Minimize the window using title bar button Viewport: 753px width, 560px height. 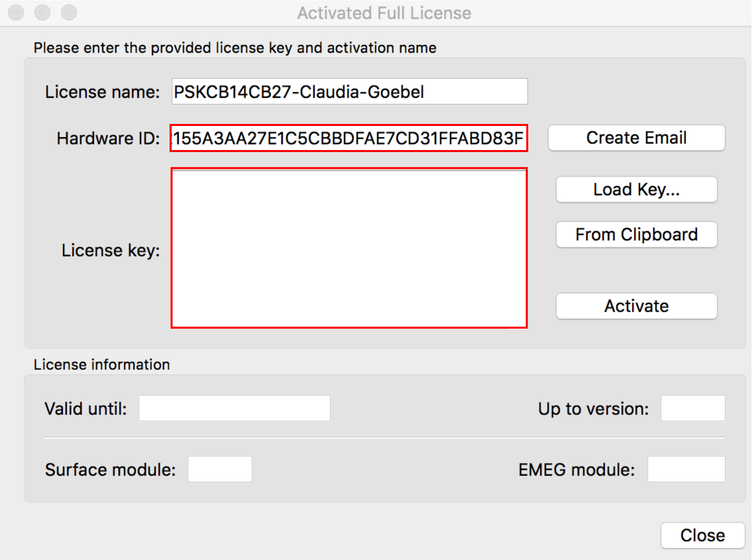click(x=42, y=13)
